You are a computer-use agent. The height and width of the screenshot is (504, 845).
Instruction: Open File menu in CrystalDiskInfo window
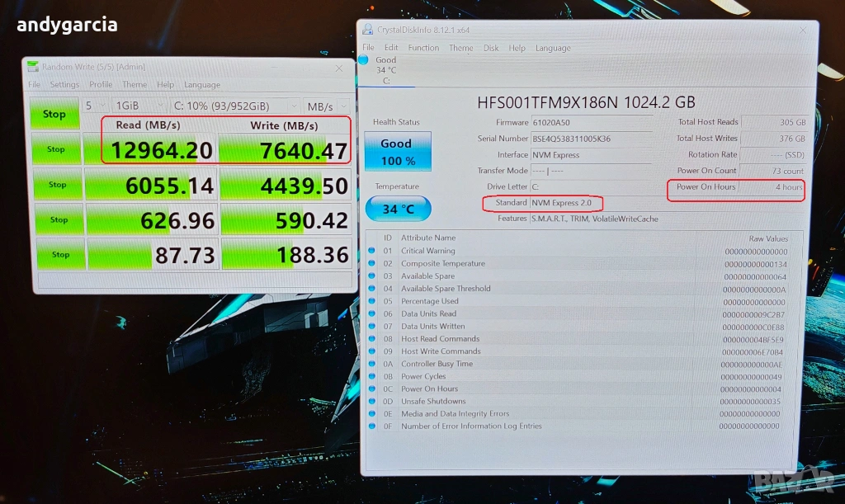click(368, 47)
